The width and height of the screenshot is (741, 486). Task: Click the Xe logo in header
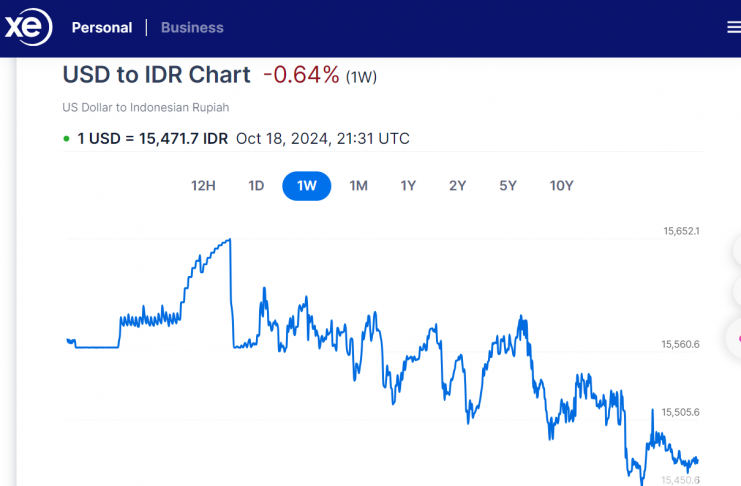point(28,28)
